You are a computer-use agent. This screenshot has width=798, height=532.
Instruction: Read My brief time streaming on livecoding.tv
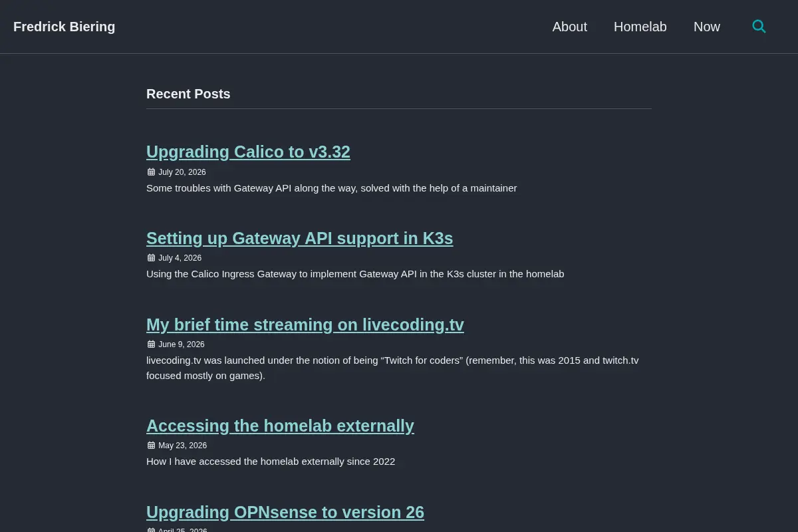[305, 325]
